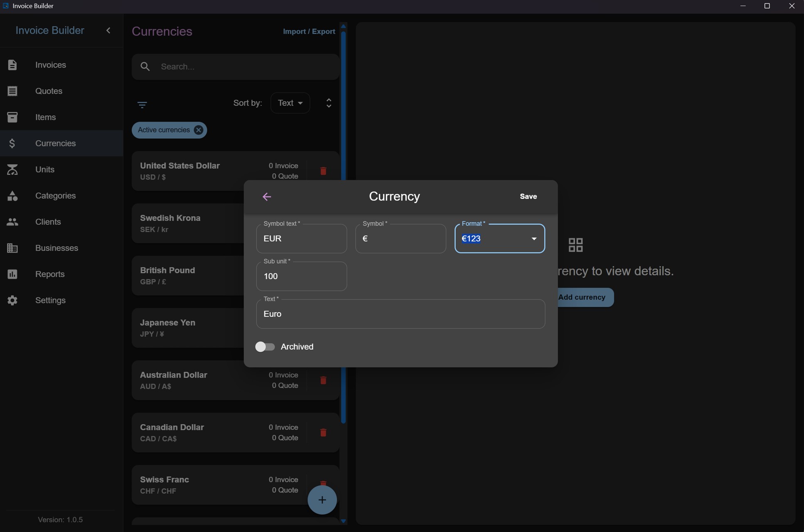Go back with the dialog arrow
Image resolution: width=804 pixels, height=532 pixels.
point(267,197)
